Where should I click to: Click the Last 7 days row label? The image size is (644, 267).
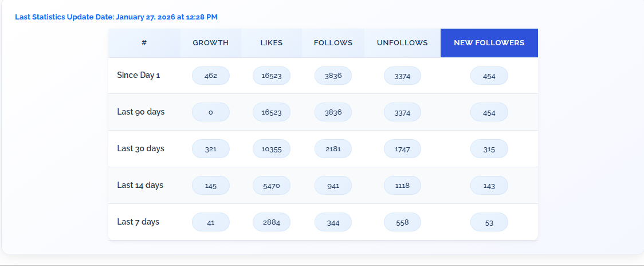[138, 222]
